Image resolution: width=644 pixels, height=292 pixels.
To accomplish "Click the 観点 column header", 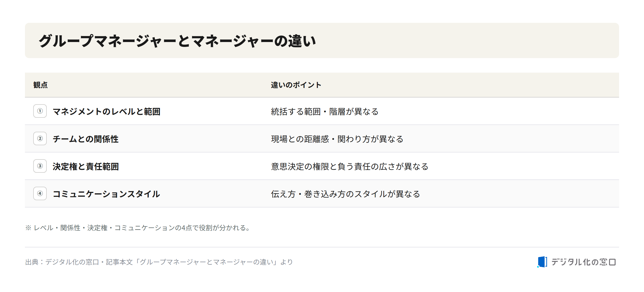I will pos(41,85).
